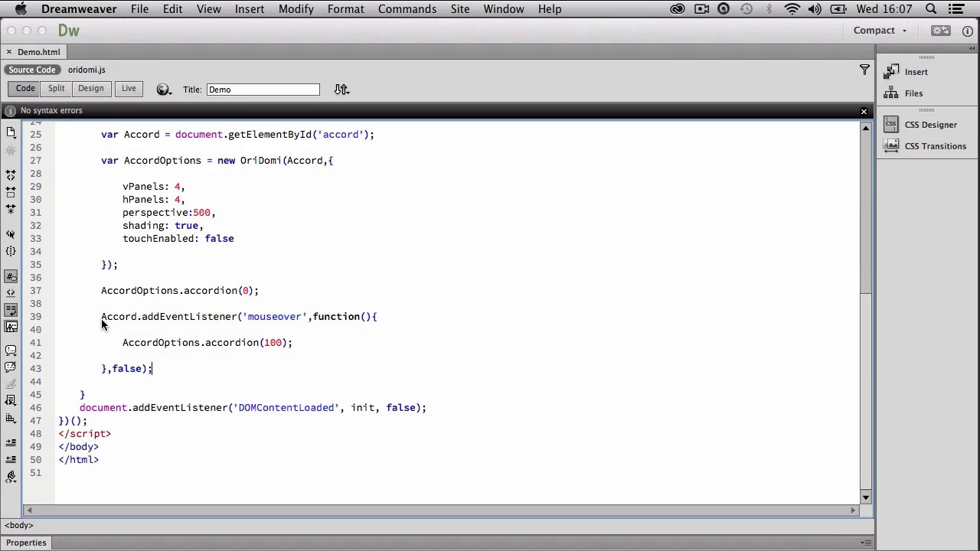Click the info icon beside No syntax errors

pyautogui.click(x=10, y=111)
